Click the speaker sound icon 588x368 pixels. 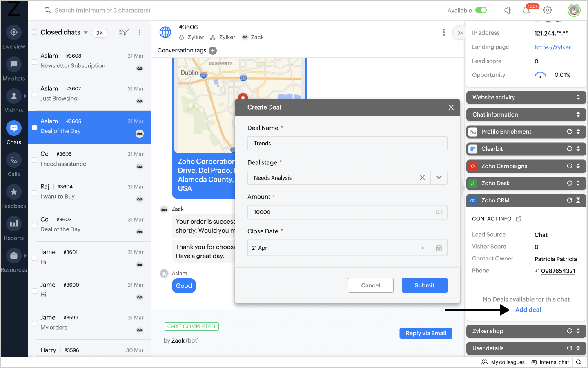tap(508, 10)
